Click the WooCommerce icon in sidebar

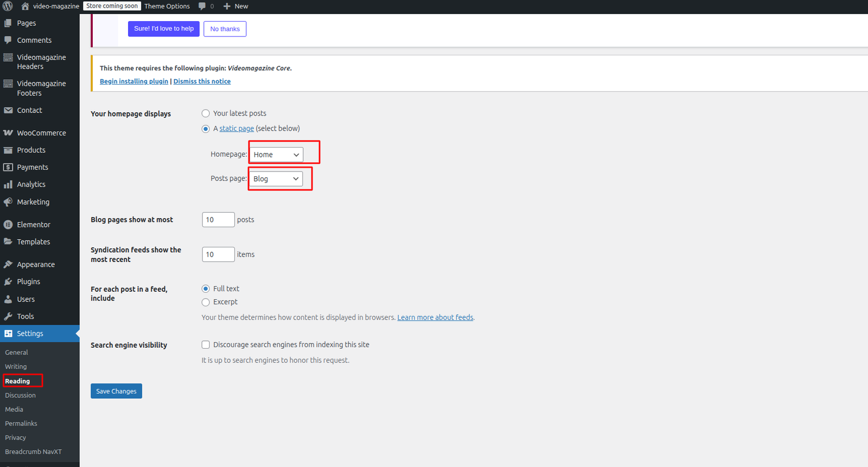pyautogui.click(x=8, y=133)
